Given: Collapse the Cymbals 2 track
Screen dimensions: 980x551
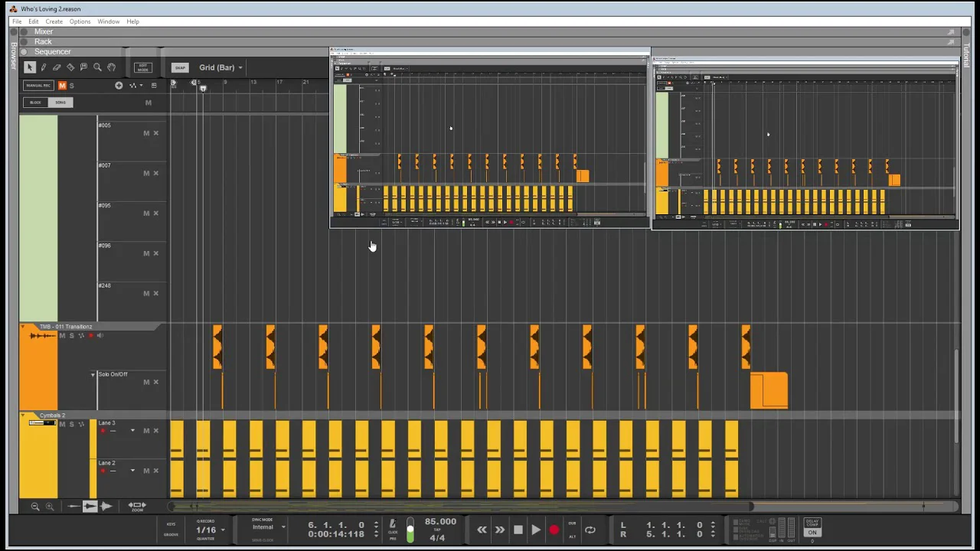Looking at the screenshot, I should pos(23,416).
